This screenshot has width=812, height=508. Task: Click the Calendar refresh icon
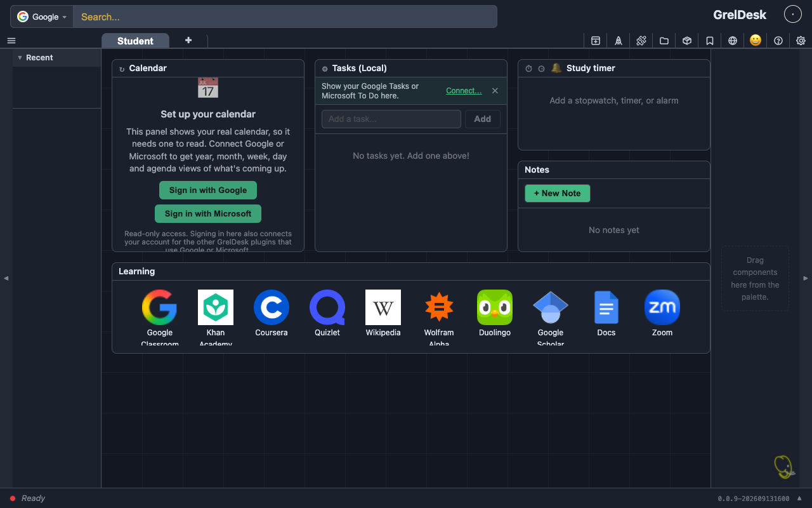(x=122, y=69)
